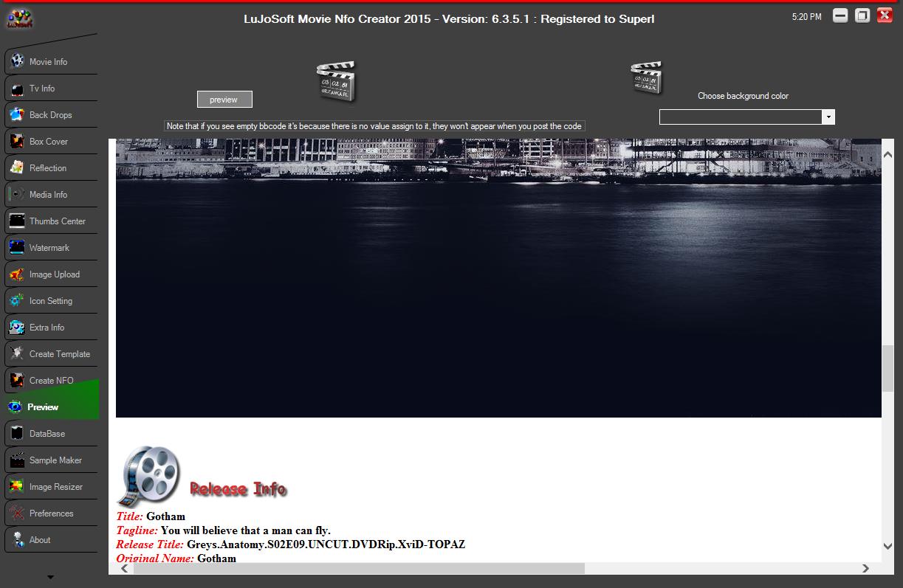This screenshot has height=588, width=903.
Task: Click the LuJoSoft logo in the title bar
Action: click(x=19, y=18)
